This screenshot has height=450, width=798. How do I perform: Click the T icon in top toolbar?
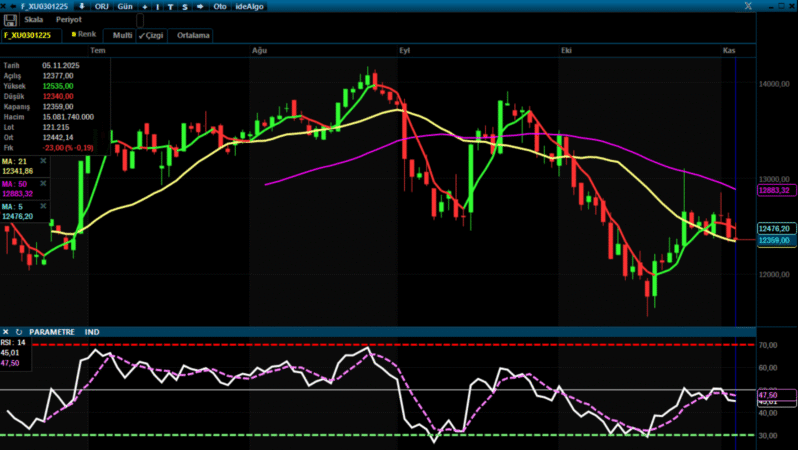click(x=171, y=6)
